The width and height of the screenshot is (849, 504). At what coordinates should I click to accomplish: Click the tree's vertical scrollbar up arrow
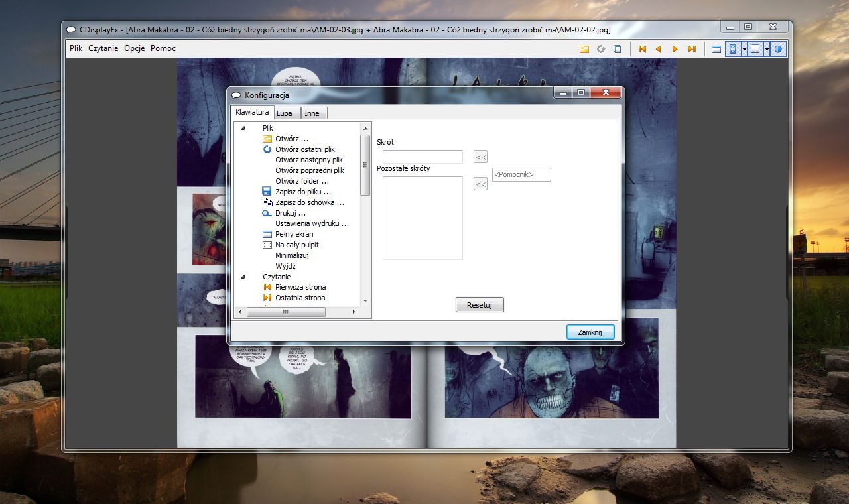pos(365,127)
